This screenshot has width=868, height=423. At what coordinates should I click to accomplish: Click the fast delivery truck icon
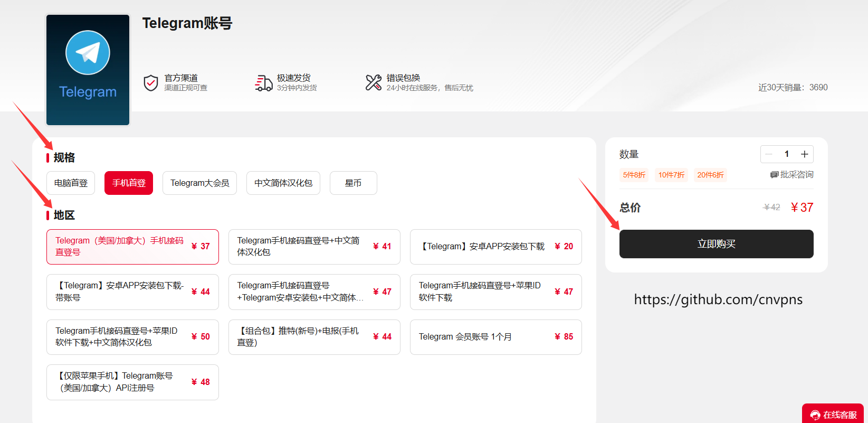click(x=263, y=83)
